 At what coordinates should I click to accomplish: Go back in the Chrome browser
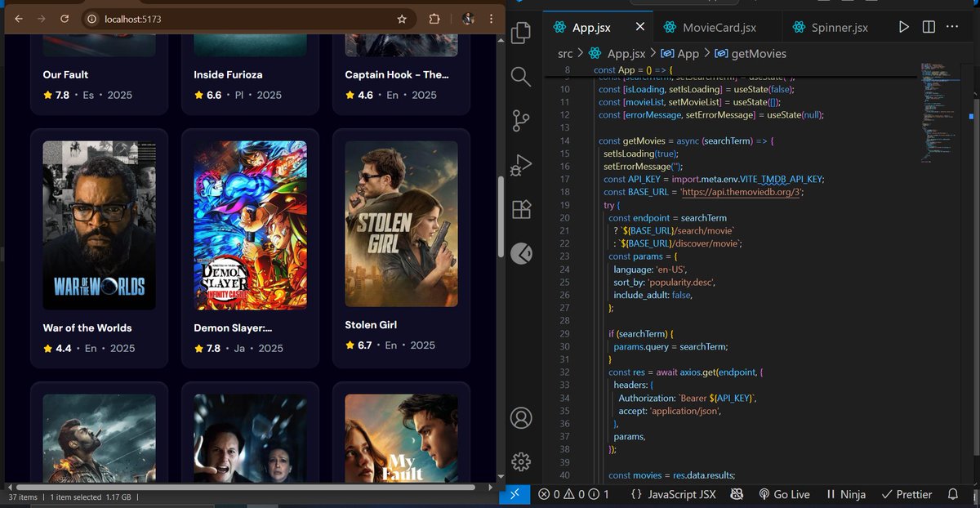click(x=19, y=18)
